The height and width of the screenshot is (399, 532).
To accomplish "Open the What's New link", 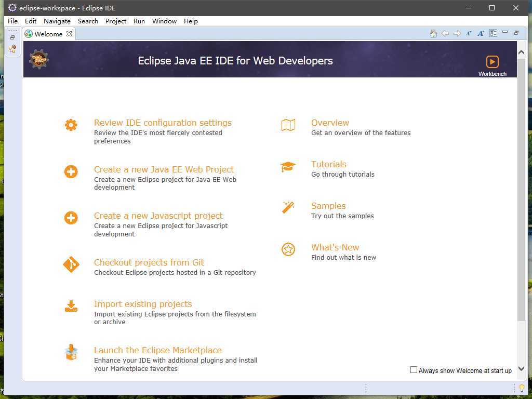I will (x=335, y=247).
